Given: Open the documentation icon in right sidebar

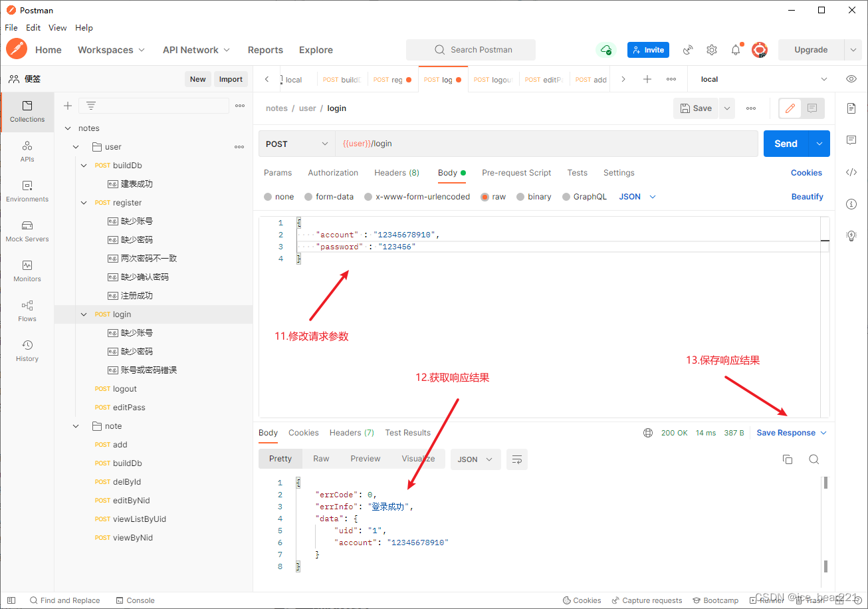Looking at the screenshot, I should tap(851, 108).
